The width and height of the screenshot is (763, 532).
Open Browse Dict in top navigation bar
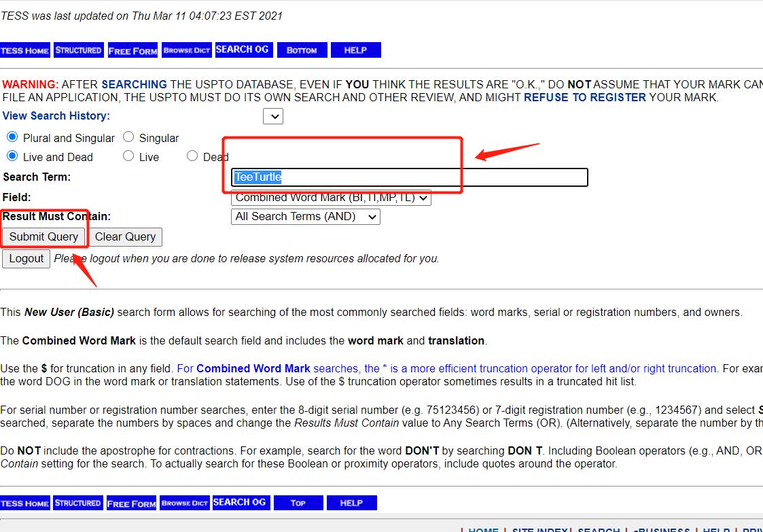pos(187,50)
